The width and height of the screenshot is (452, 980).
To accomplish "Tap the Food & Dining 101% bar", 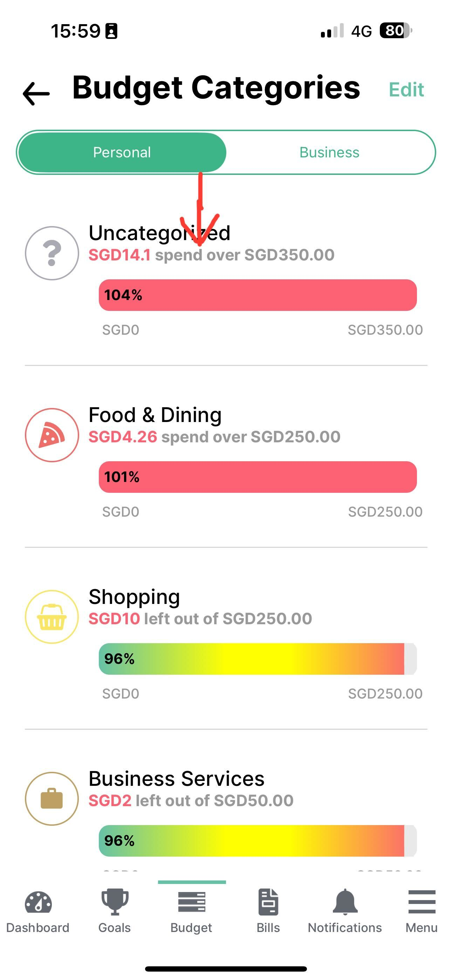I will point(258,477).
